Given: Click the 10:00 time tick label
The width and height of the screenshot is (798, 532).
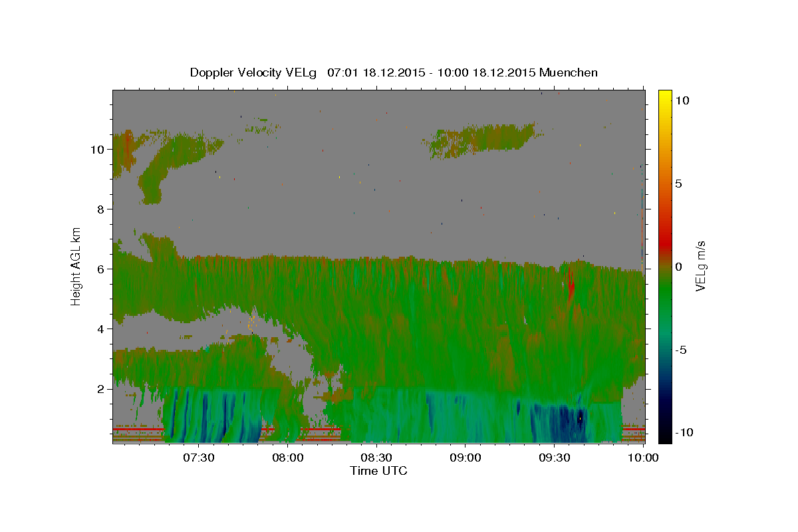Looking at the screenshot, I should point(644,458).
